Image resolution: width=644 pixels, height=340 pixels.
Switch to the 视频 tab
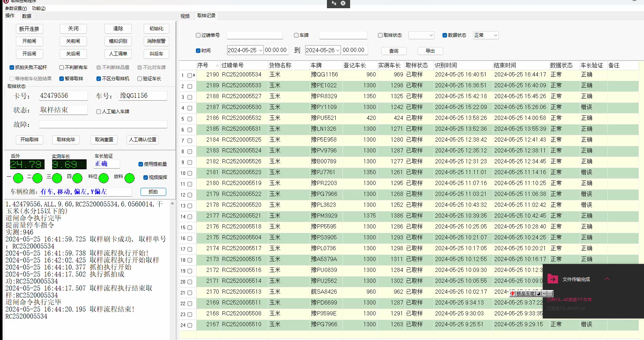tap(185, 16)
